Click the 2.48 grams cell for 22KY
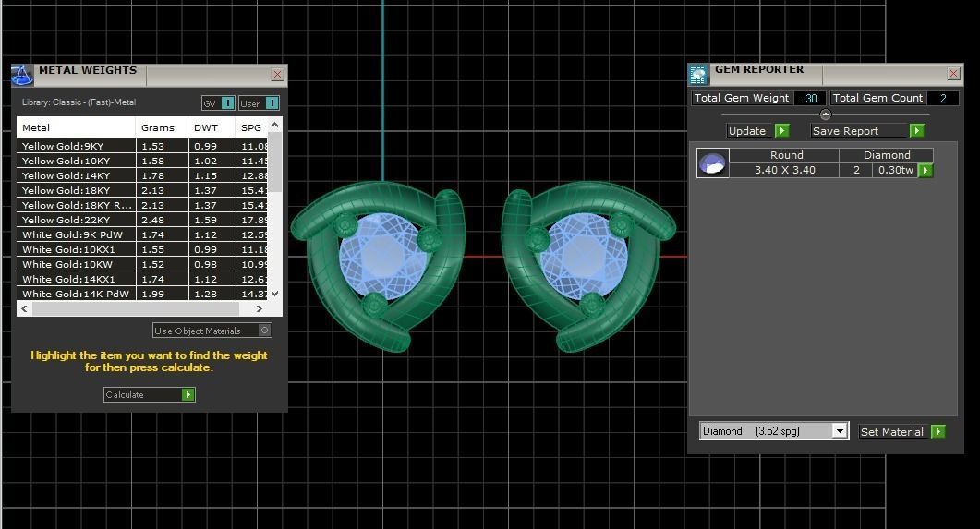The image size is (980, 529). 162,220
